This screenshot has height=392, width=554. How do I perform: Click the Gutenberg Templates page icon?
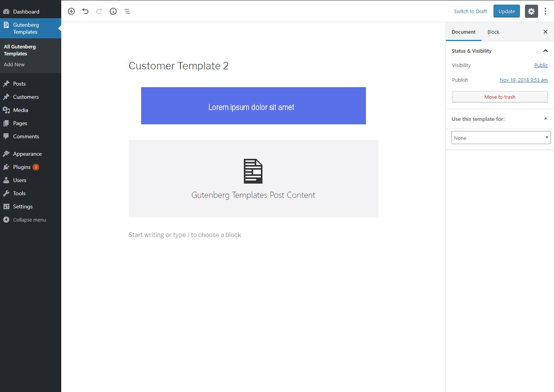click(x=6, y=25)
